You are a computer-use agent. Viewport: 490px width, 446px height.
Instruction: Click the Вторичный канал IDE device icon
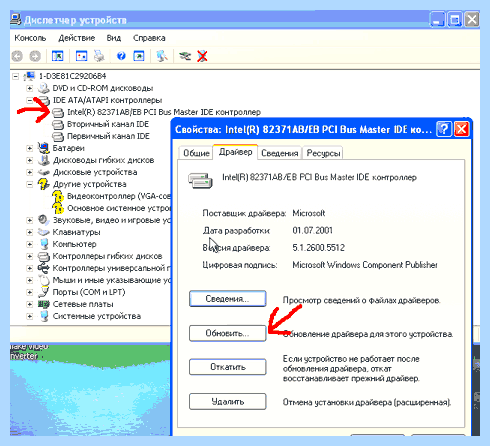pyautogui.click(x=58, y=124)
